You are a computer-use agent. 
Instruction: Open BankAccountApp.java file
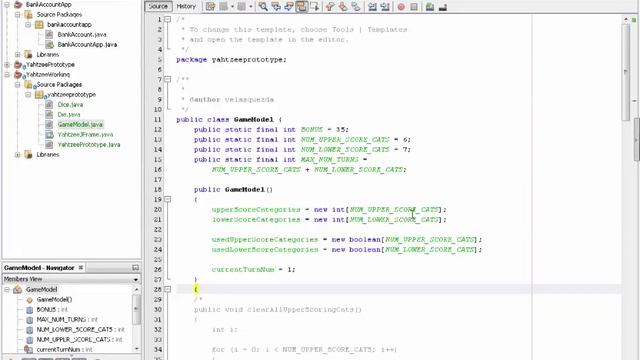pos(87,44)
